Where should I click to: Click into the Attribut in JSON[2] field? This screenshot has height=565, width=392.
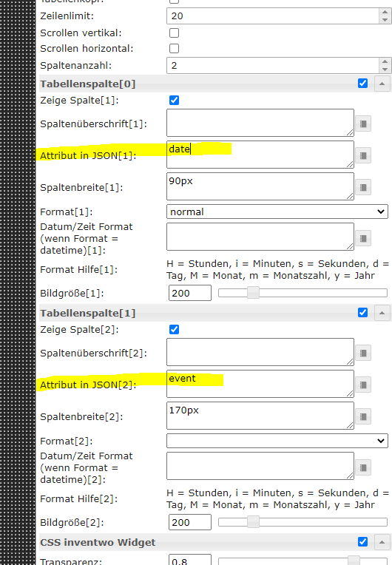(x=260, y=384)
